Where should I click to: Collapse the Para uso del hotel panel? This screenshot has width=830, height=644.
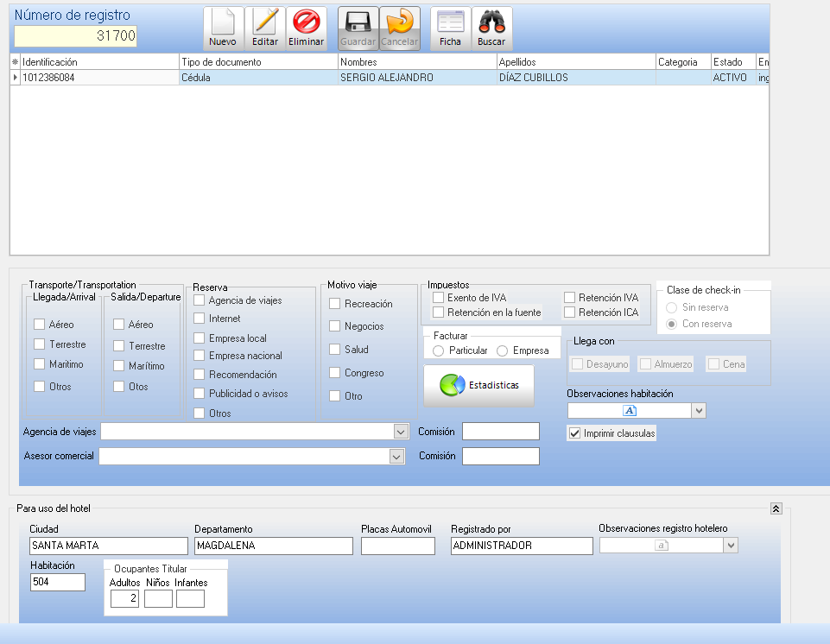coord(776,509)
